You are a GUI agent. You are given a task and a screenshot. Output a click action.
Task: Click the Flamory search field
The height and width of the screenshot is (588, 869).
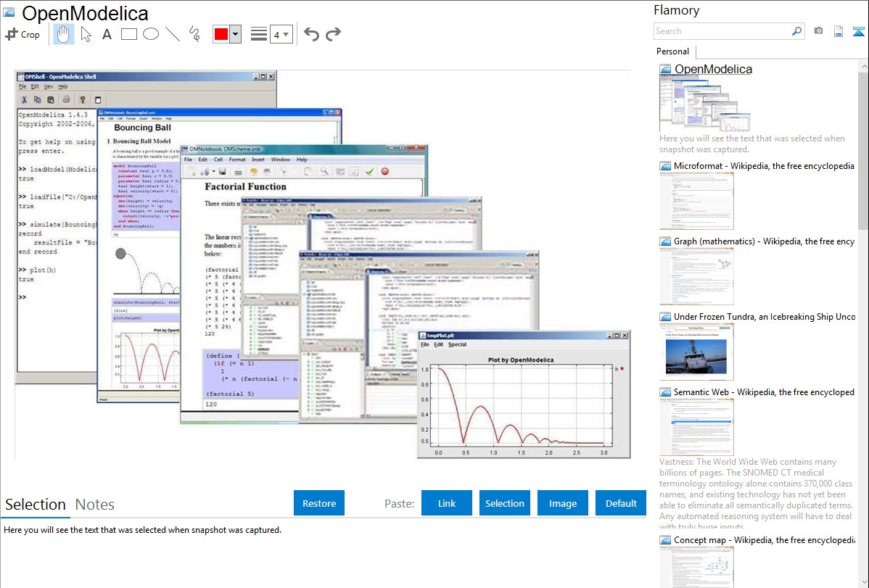point(722,31)
